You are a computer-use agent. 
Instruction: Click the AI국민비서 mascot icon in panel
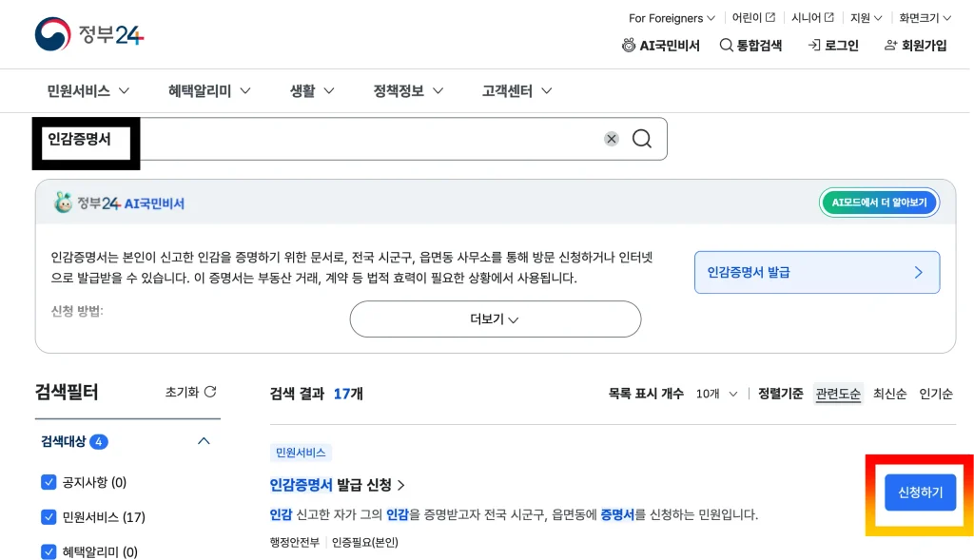pyautogui.click(x=63, y=203)
